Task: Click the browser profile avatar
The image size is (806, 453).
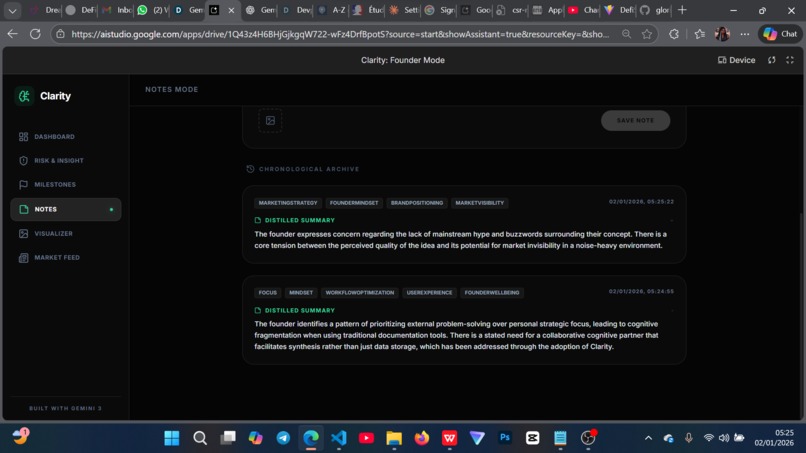Action: point(722,34)
